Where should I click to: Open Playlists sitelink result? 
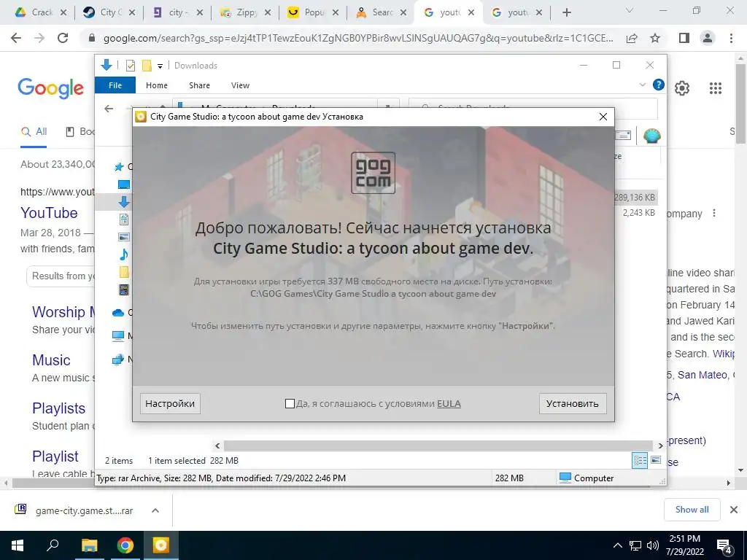click(x=58, y=408)
